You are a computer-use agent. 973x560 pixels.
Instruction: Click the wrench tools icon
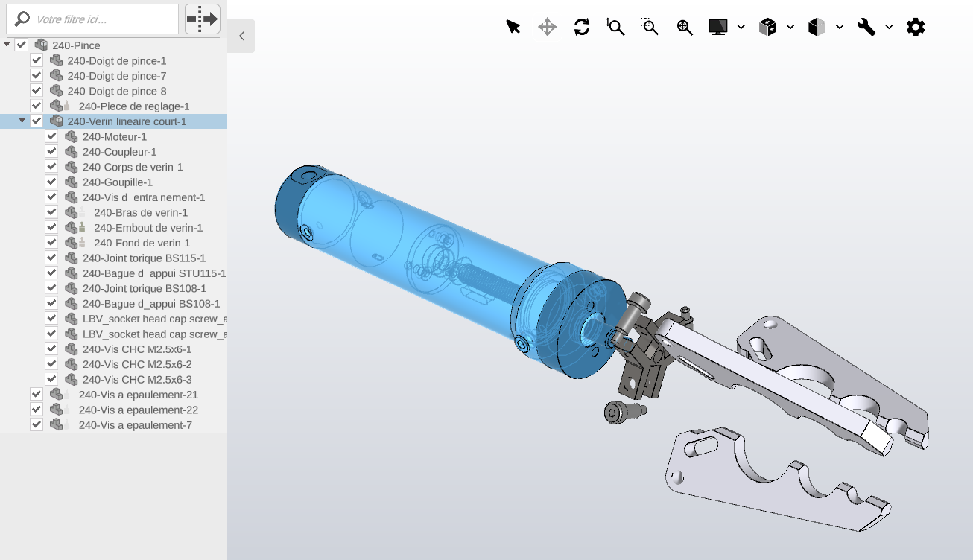tap(866, 28)
